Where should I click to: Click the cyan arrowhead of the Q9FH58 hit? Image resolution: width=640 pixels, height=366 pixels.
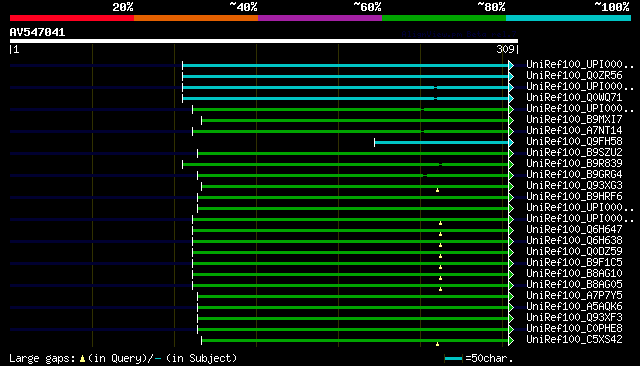tap(511, 142)
